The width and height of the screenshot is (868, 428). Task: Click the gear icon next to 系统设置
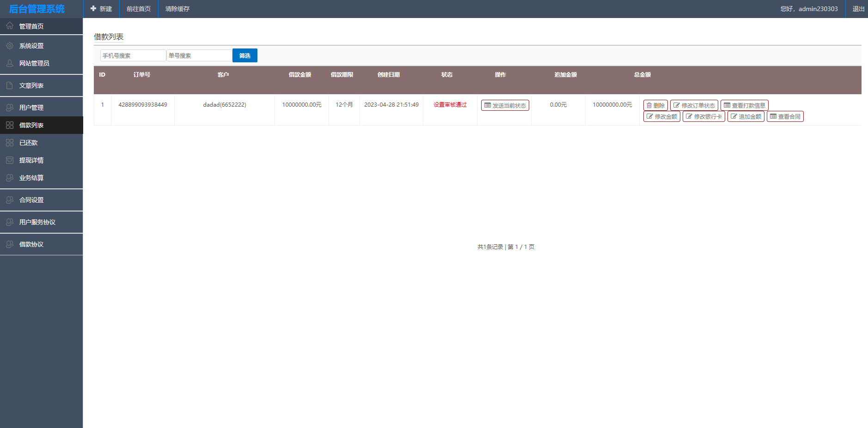10,46
